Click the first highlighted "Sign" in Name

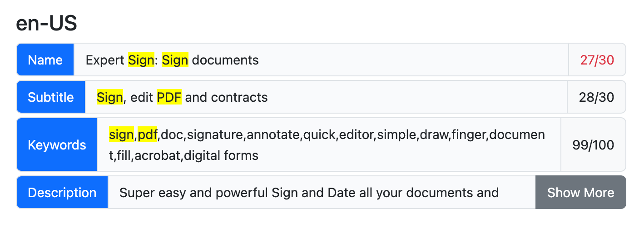[x=141, y=60]
